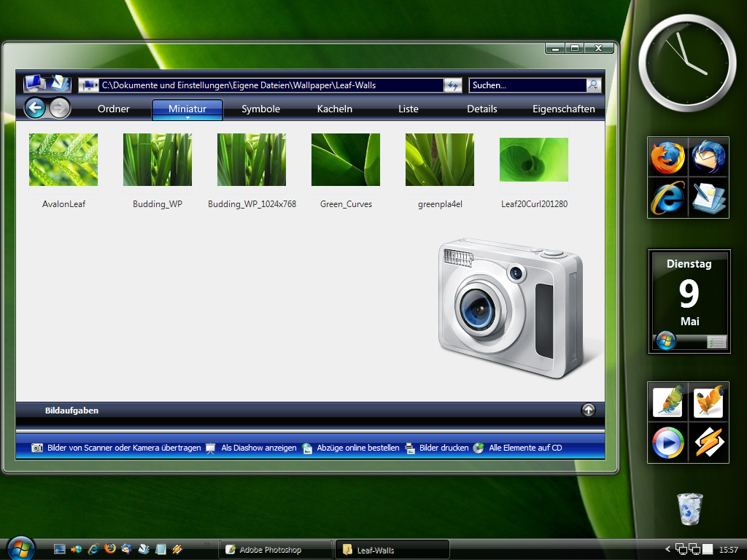Expand hidden tray icons arrow

coord(667,549)
